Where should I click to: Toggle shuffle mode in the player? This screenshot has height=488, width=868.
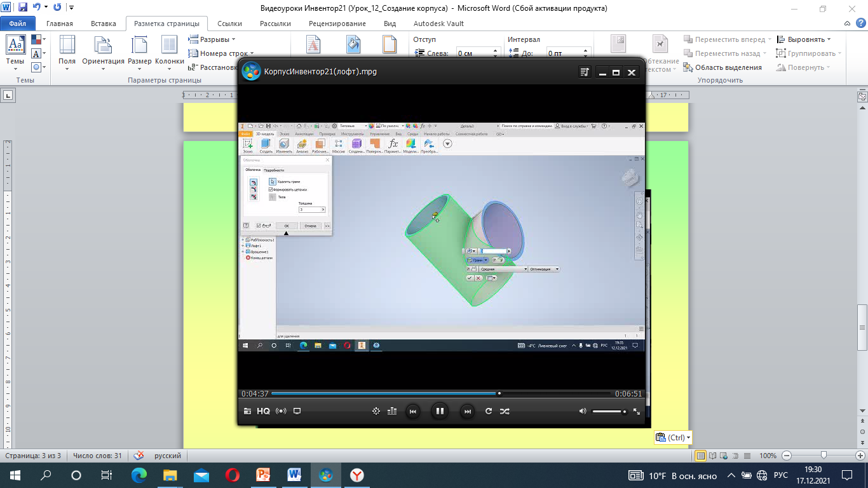[505, 411]
